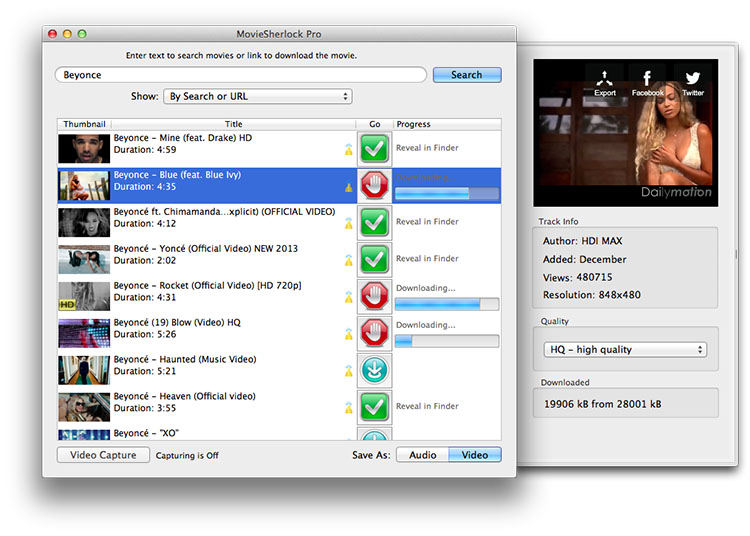750x536 pixels.
Task: Click 'Capturing is Off' status text
Action: (187, 455)
